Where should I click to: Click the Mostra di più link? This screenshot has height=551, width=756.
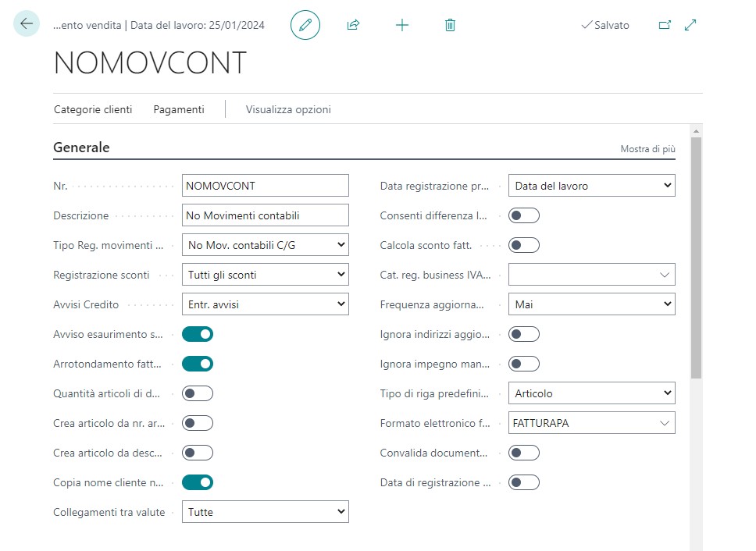(x=647, y=148)
